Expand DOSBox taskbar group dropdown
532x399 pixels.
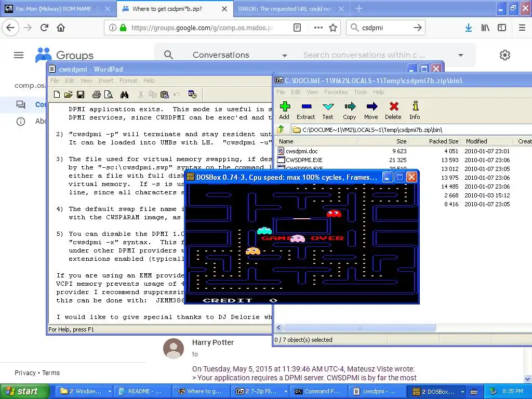[x=462, y=392]
